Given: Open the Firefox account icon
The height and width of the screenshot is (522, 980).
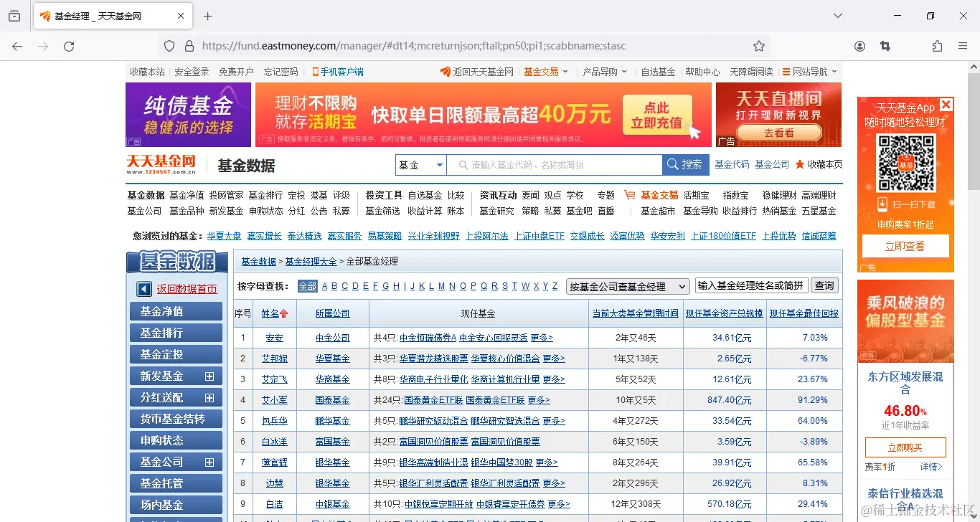Looking at the screenshot, I should 859,46.
